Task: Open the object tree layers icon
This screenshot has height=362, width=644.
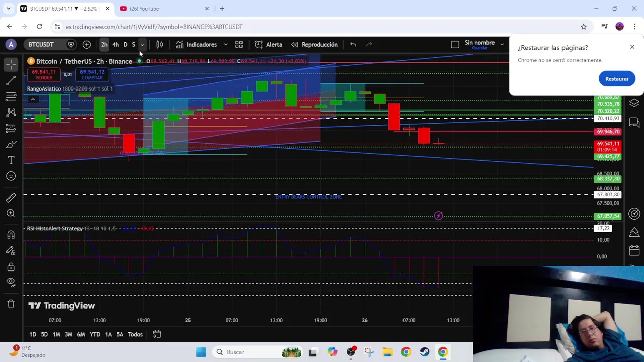Action: (634, 103)
